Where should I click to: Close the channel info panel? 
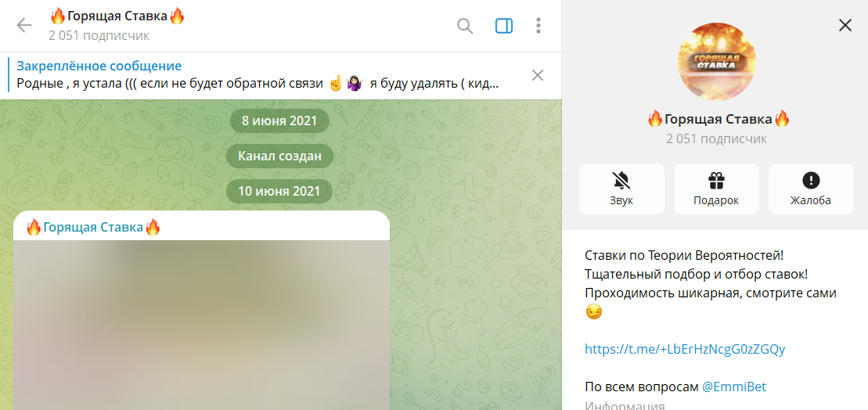tap(845, 25)
